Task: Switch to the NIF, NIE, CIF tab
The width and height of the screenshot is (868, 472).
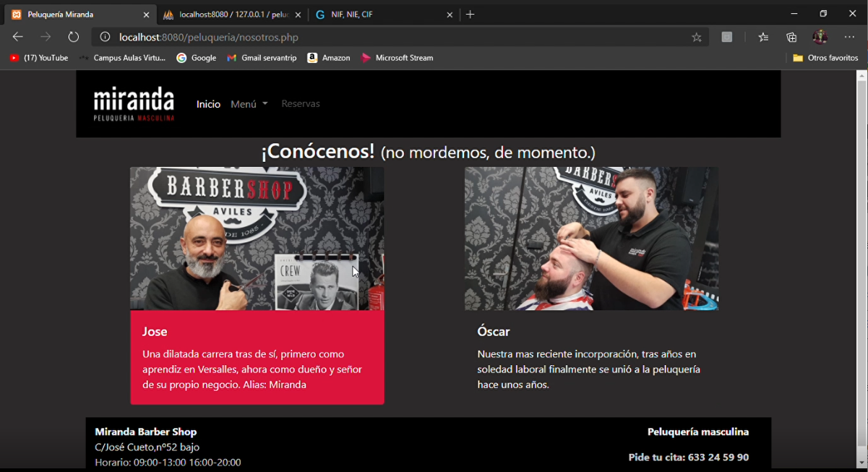Action: [376, 14]
